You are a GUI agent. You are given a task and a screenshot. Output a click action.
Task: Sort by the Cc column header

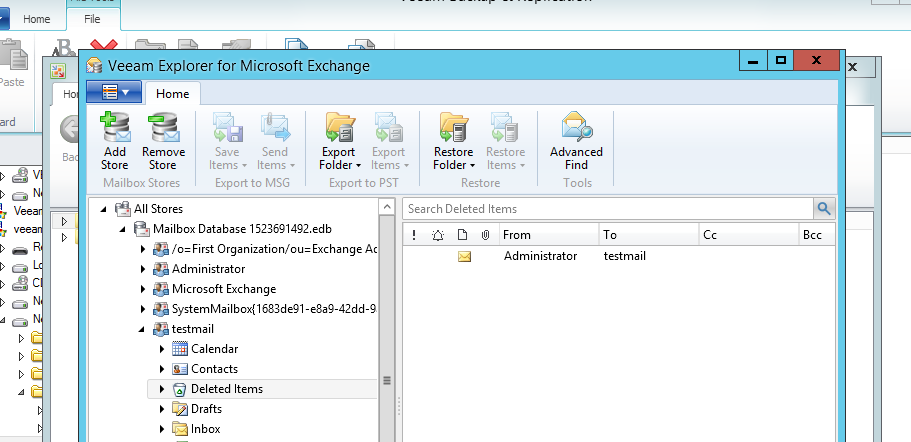pos(749,235)
